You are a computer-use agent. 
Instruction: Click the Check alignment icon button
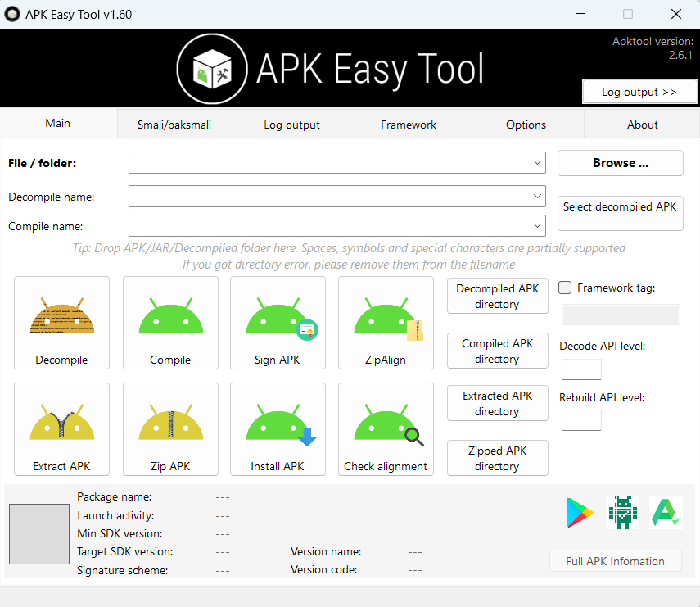[386, 428]
